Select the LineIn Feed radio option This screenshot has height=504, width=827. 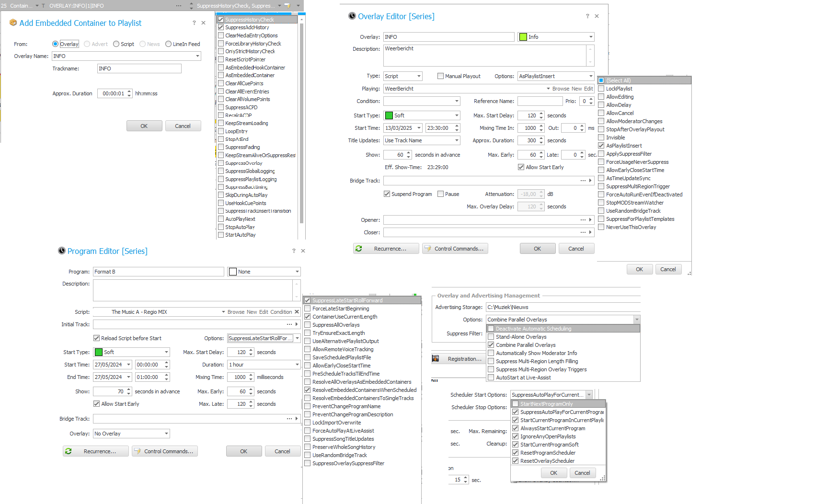tap(168, 44)
